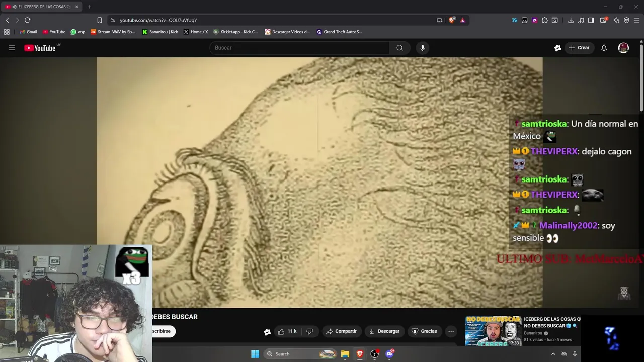
Task: Open Discord from the taskbar
Action: (x=389, y=354)
